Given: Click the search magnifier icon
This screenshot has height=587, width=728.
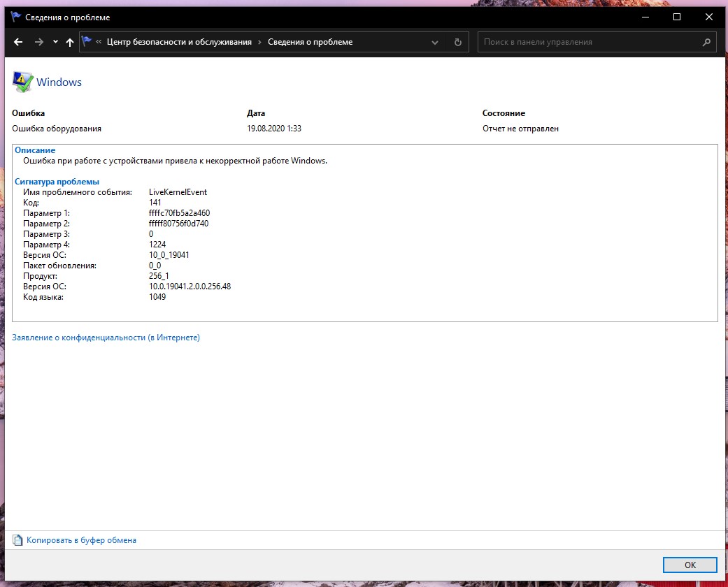Looking at the screenshot, I should point(706,42).
